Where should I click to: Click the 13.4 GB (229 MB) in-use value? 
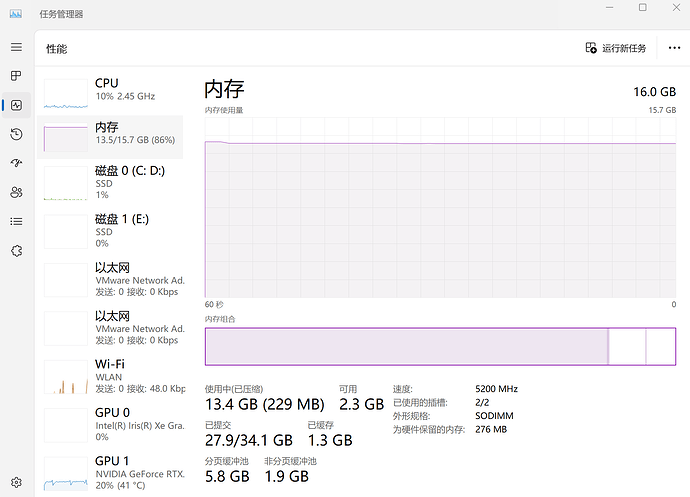[264, 404]
